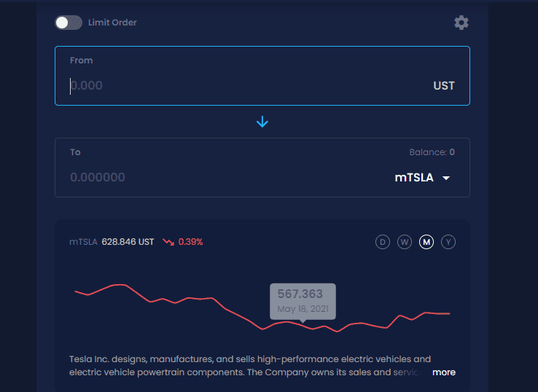Click the 567.363 chart tooltip

coord(303,300)
